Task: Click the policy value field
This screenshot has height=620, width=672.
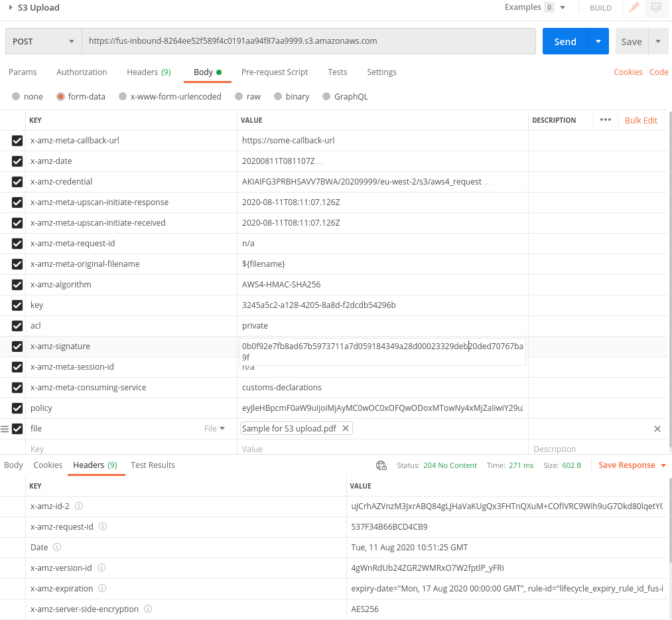Action: tap(383, 408)
